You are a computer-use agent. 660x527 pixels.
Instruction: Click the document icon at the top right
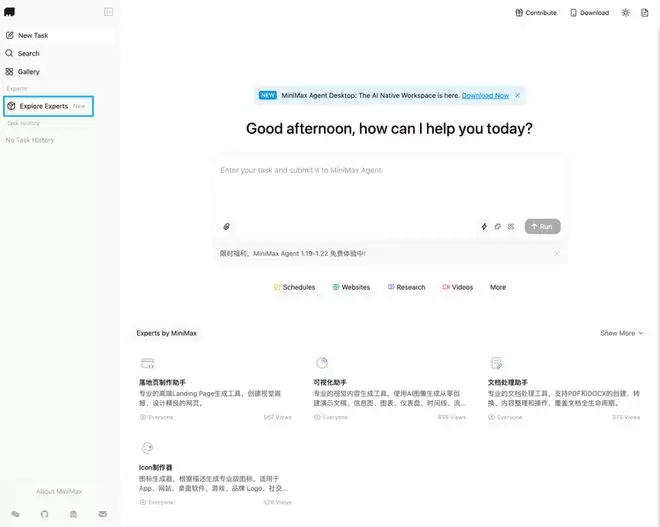coord(645,13)
